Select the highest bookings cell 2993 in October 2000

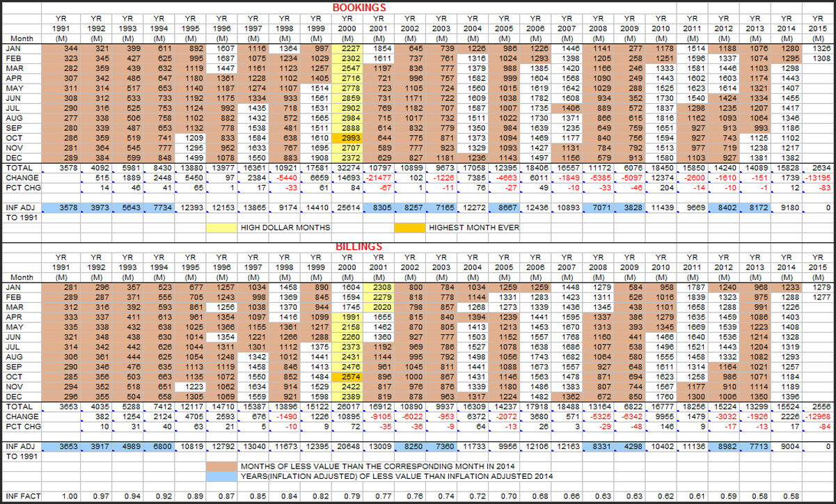pyautogui.click(x=347, y=139)
